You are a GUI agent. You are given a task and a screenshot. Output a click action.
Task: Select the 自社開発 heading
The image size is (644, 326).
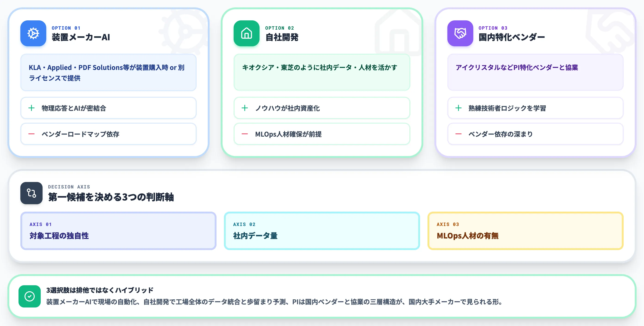[282, 37]
